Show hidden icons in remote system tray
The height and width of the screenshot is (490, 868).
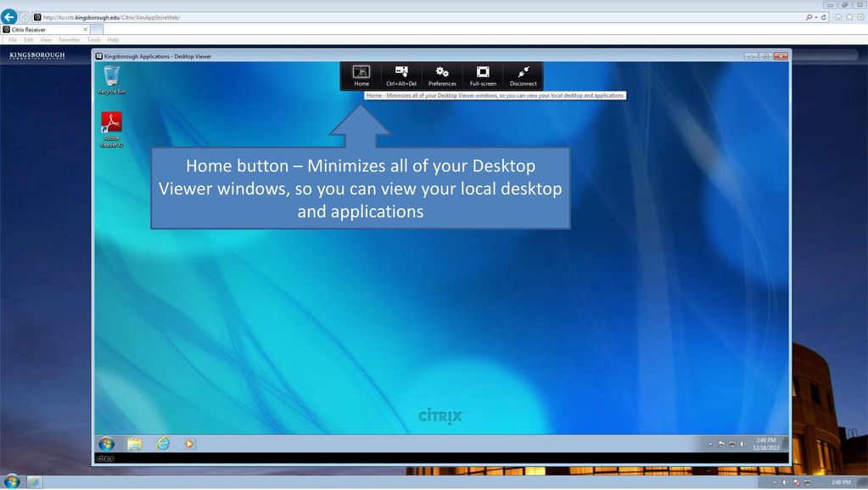tap(710, 444)
